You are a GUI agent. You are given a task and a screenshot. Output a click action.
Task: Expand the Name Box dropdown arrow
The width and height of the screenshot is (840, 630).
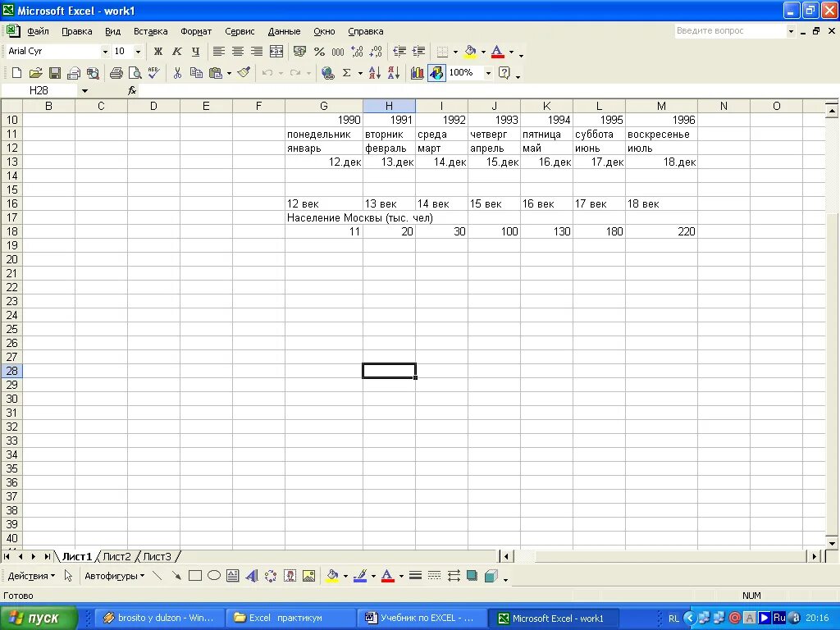point(84,90)
